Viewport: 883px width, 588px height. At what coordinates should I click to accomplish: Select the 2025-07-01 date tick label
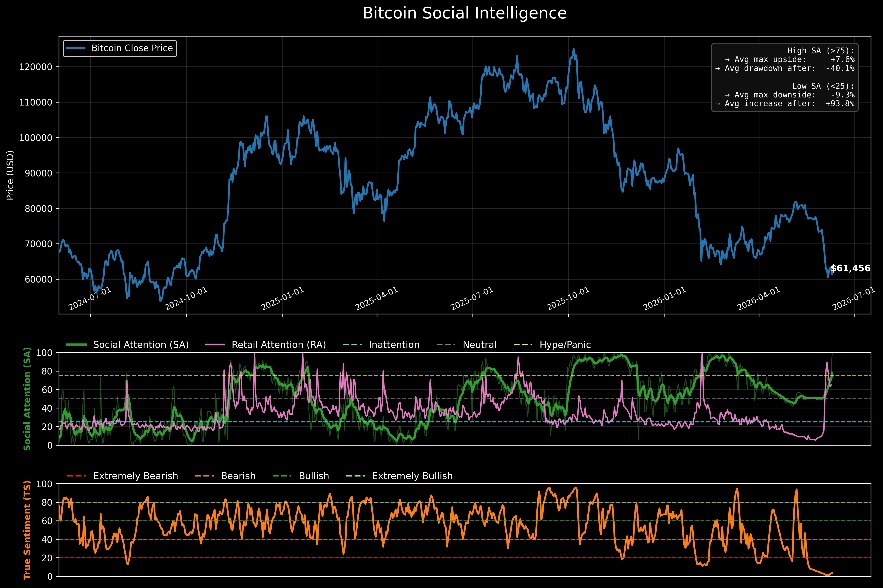pos(472,299)
